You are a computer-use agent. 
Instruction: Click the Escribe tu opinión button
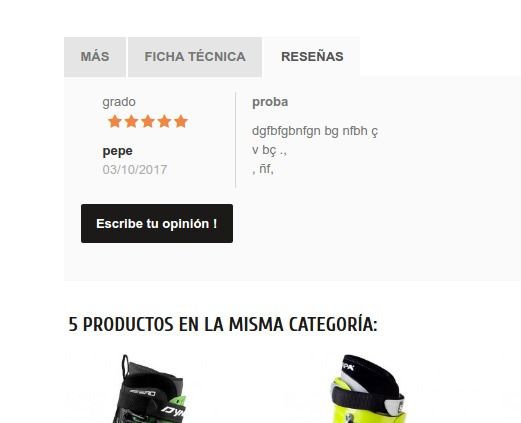coord(157,223)
